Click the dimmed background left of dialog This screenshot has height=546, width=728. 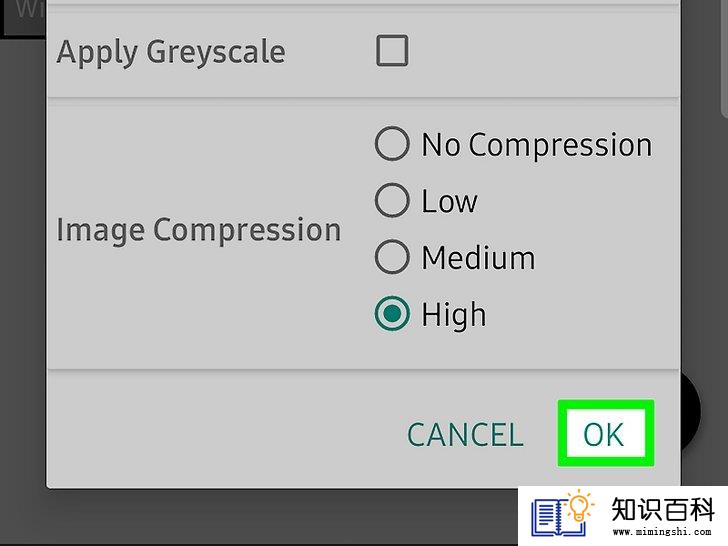(23, 279)
